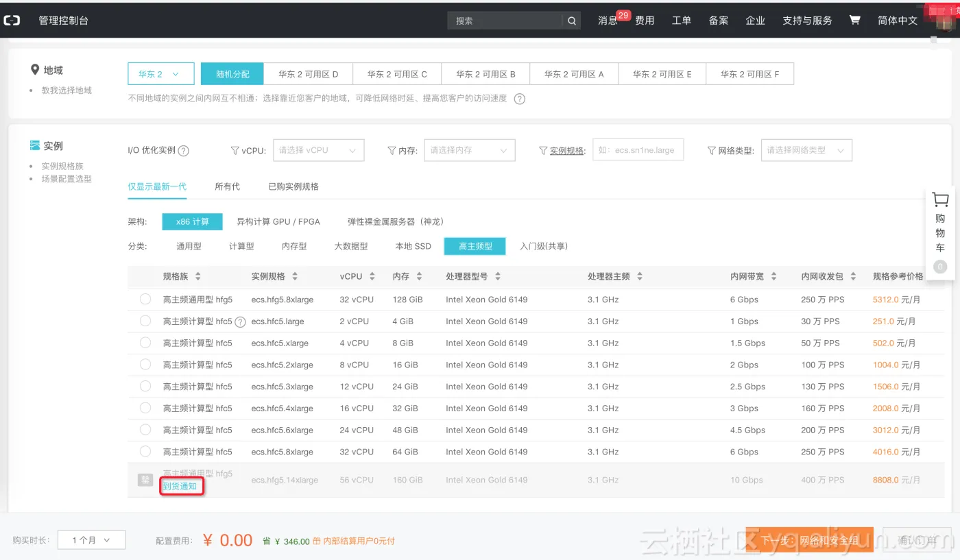
Task: Open the 支持与服务 menu item
Action: (807, 21)
